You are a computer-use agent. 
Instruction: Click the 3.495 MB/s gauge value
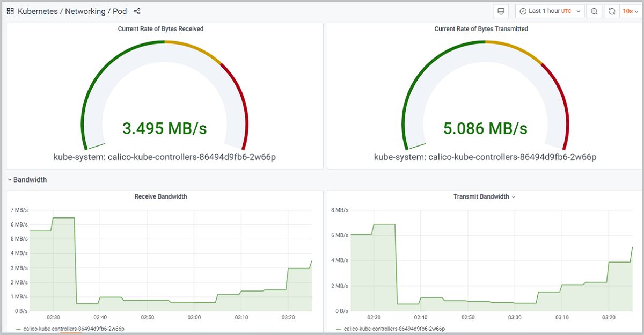point(164,129)
